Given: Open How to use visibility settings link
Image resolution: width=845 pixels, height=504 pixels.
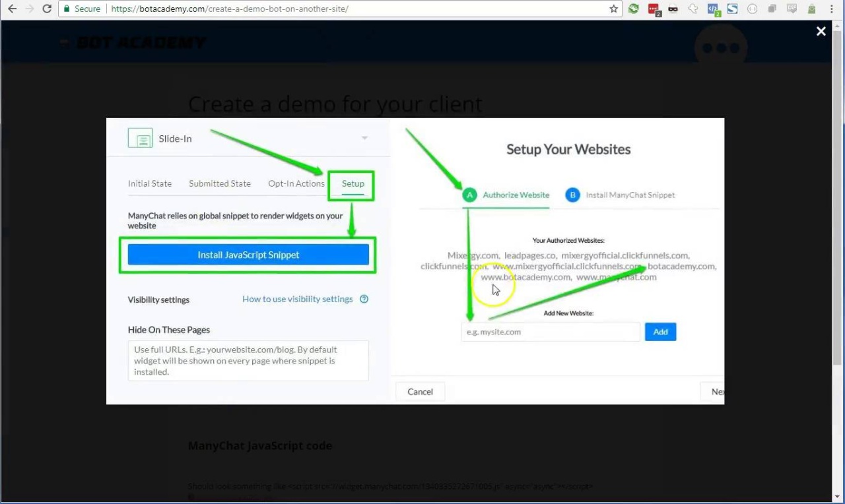Looking at the screenshot, I should point(298,299).
